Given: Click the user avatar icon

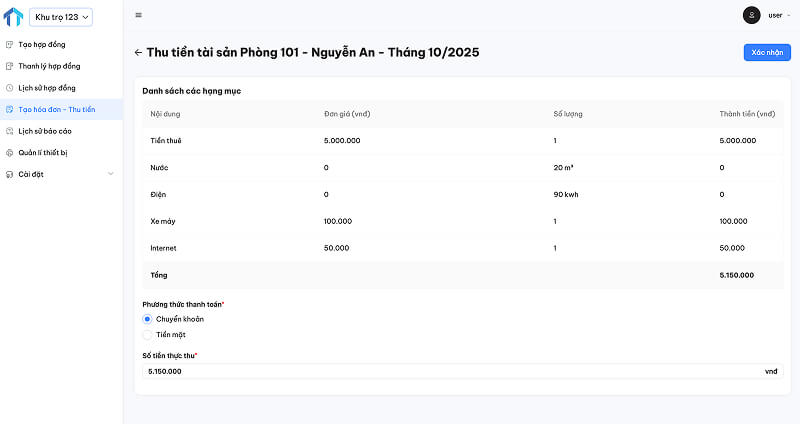Looking at the screenshot, I should (x=751, y=15).
